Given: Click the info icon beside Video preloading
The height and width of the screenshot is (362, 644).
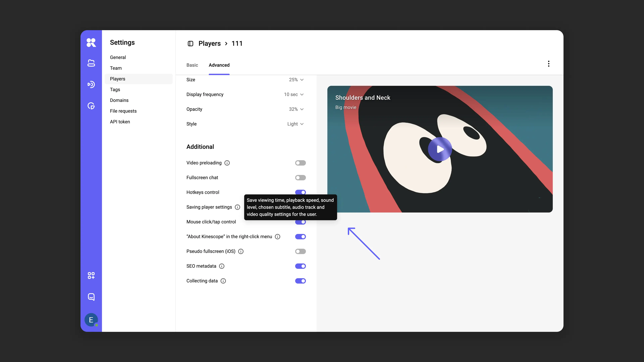Looking at the screenshot, I should coord(227,163).
